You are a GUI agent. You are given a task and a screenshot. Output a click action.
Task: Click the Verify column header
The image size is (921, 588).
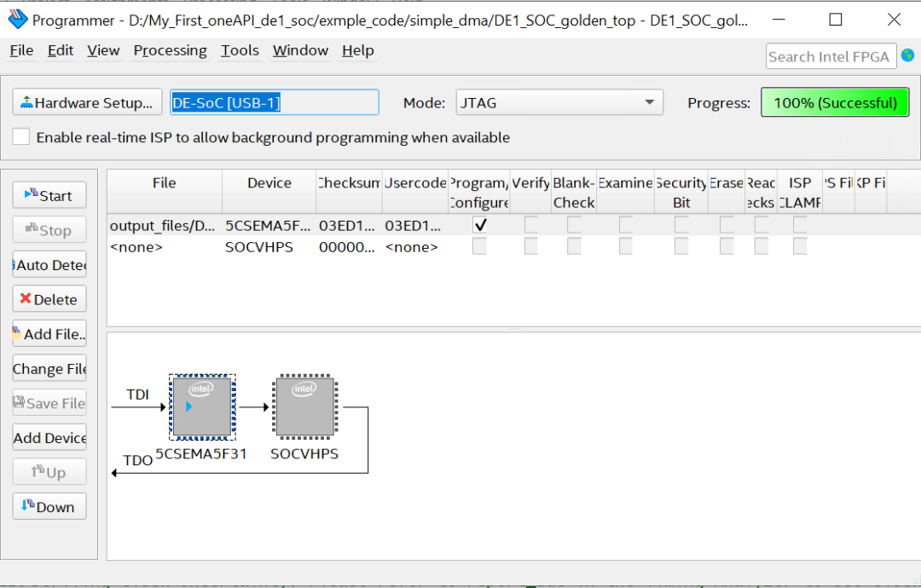tap(531, 192)
